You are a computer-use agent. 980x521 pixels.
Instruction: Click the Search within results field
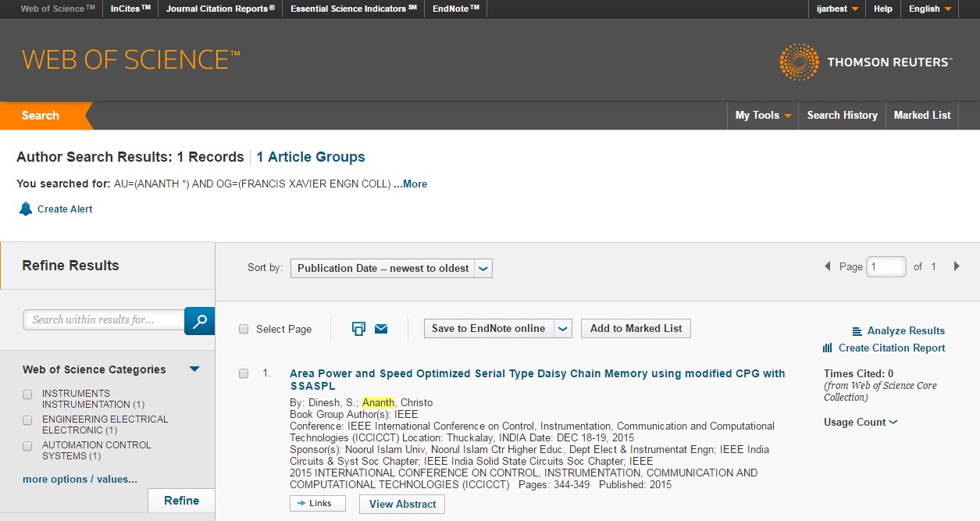(x=104, y=319)
